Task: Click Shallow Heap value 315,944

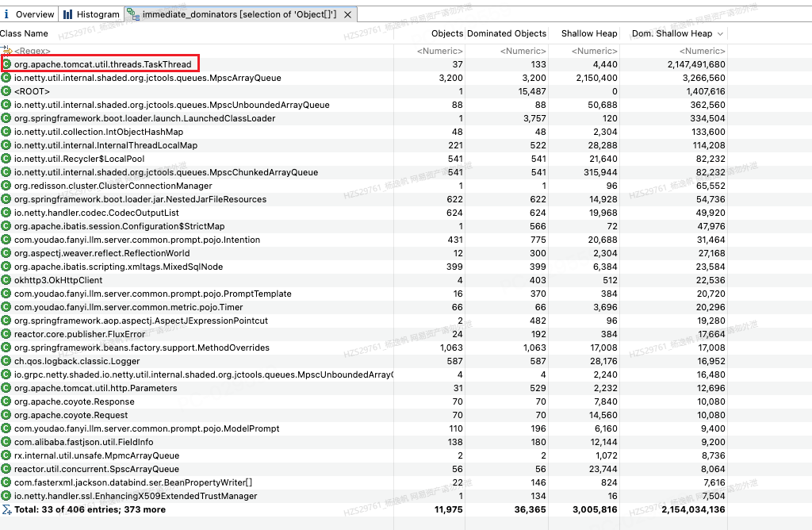Action: [x=601, y=172]
